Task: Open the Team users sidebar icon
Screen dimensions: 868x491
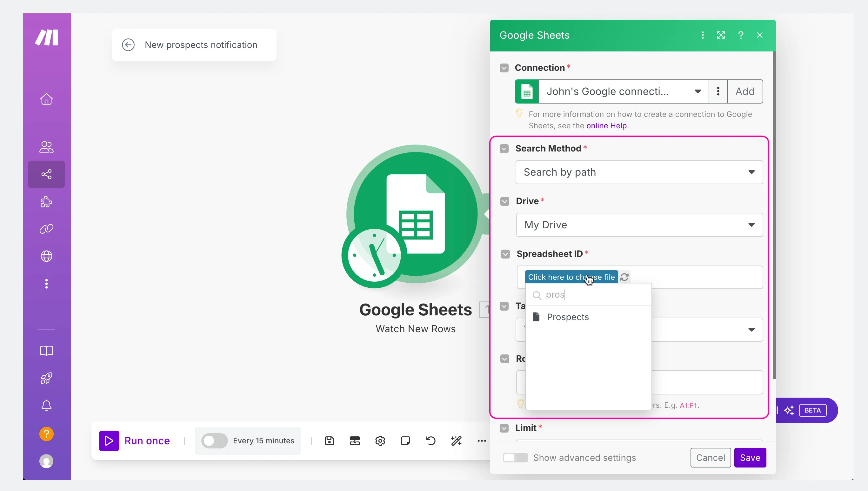Action: (47, 147)
